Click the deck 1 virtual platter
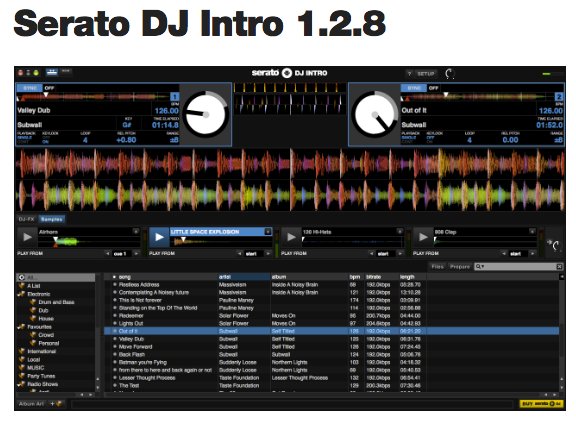 206,115
